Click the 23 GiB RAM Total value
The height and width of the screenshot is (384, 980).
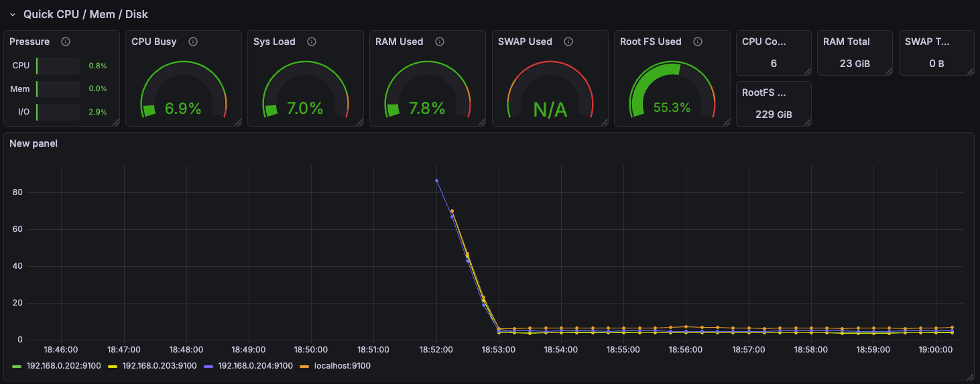[855, 63]
